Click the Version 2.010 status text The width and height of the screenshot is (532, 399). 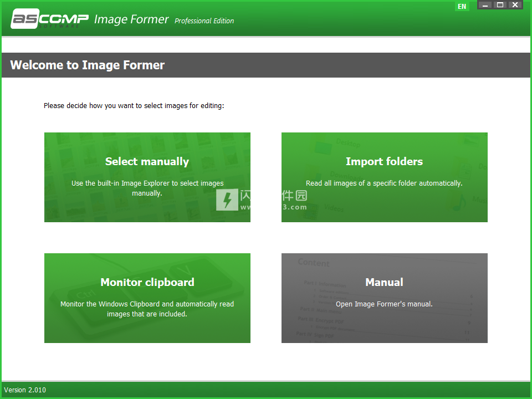[x=25, y=390]
